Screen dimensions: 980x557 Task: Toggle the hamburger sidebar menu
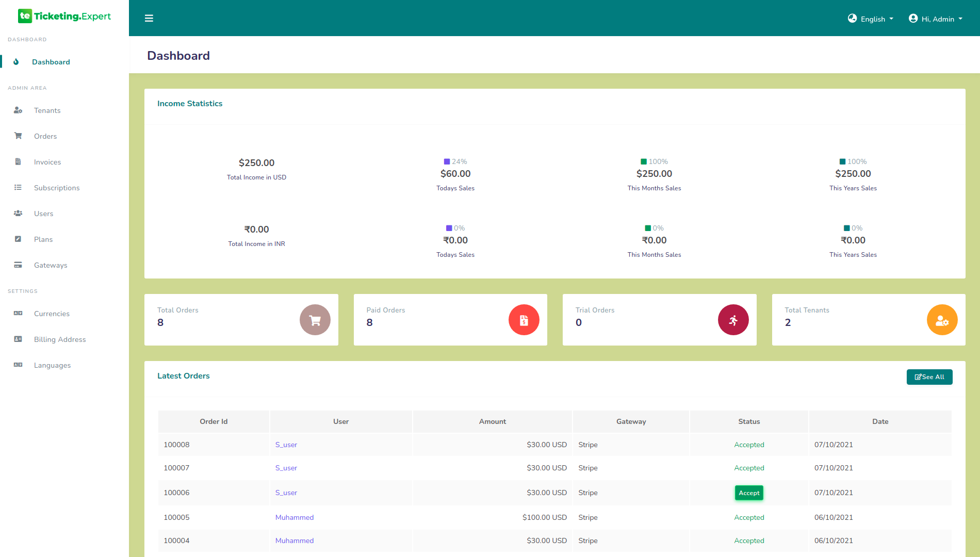(x=149, y=19)
